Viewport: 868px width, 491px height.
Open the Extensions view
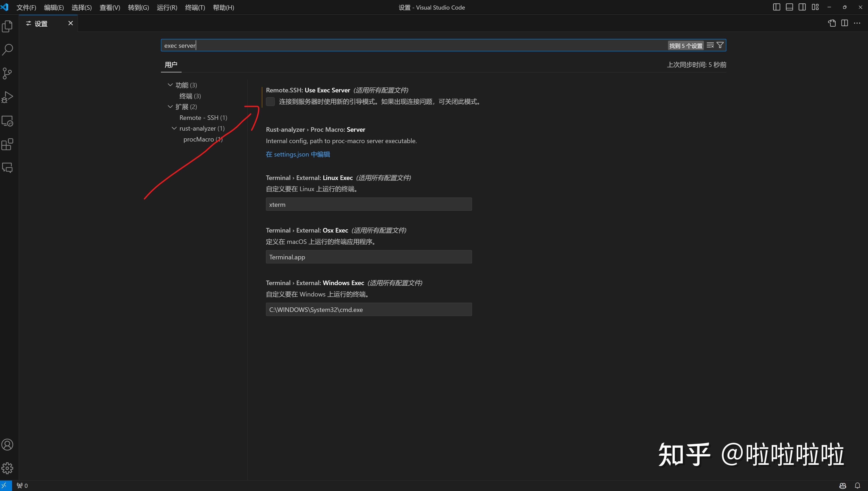pos(8,144)
